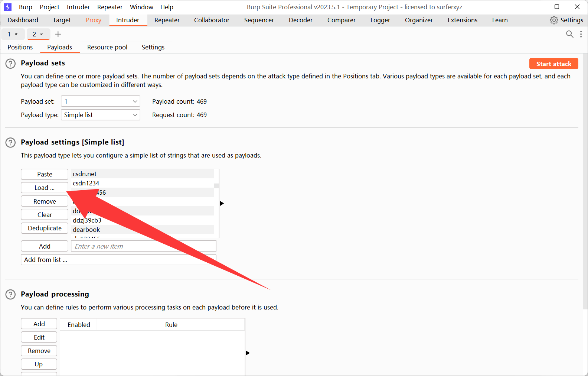Open the Intruder tab options kebab menu
588x376 pixels.
tap(581, 34)
